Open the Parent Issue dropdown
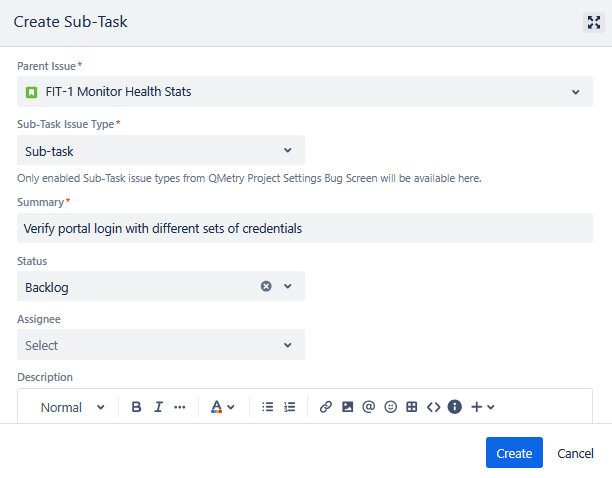This screenshot has width=612, height=478. click(305, 92)
